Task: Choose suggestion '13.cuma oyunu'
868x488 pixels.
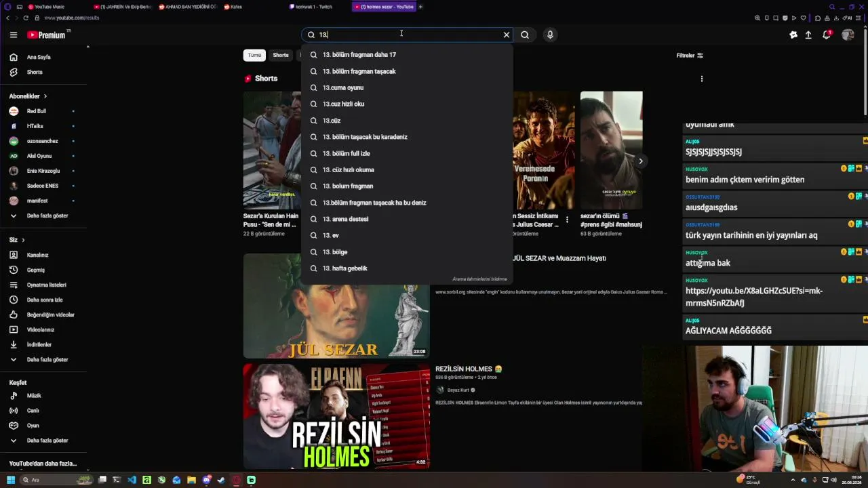Action: coord(408,87)
